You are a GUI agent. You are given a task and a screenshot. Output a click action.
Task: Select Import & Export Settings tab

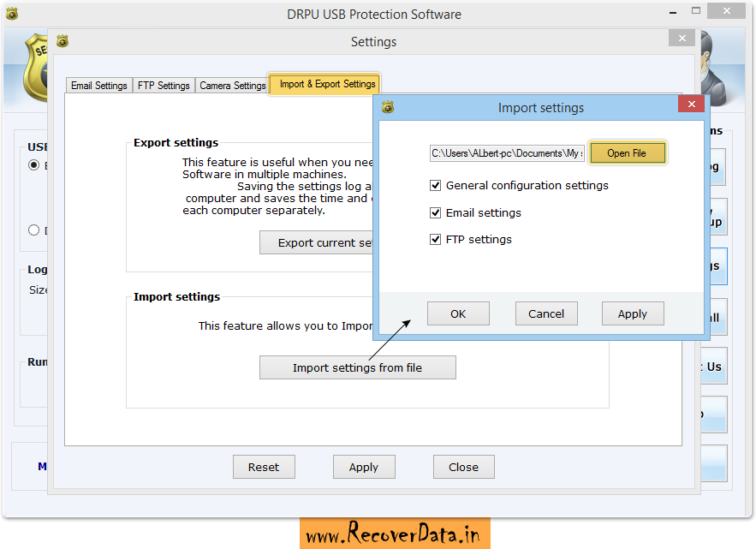327,84
